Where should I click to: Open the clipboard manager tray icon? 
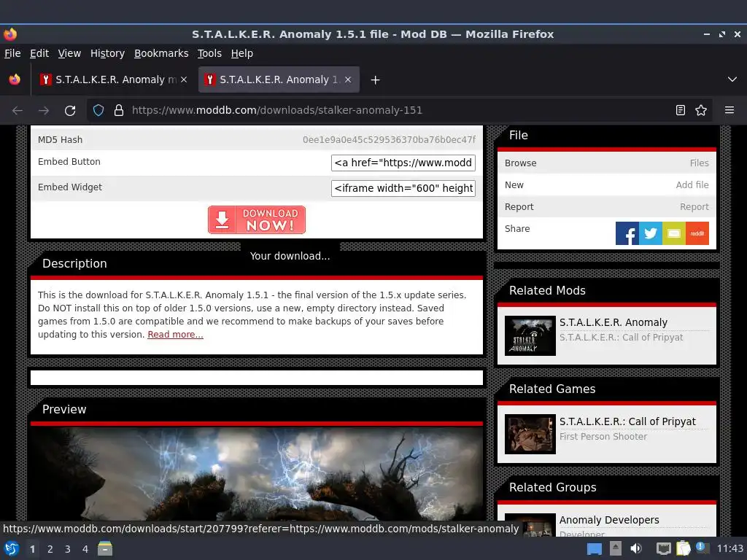(x=683, y=548)
